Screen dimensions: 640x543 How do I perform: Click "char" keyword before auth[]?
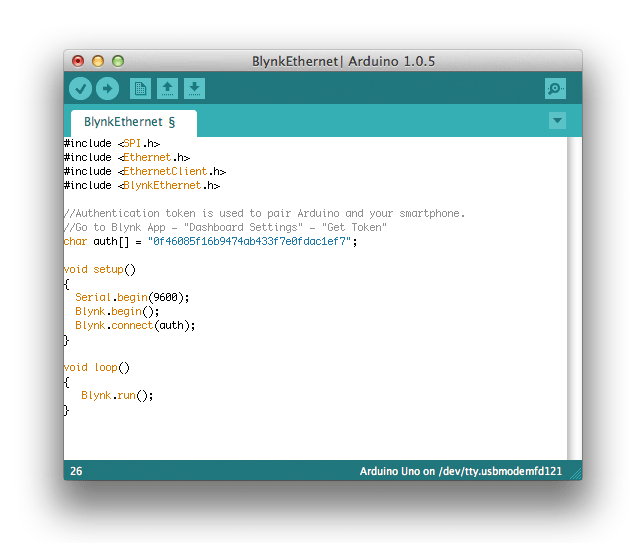(76, 241)
